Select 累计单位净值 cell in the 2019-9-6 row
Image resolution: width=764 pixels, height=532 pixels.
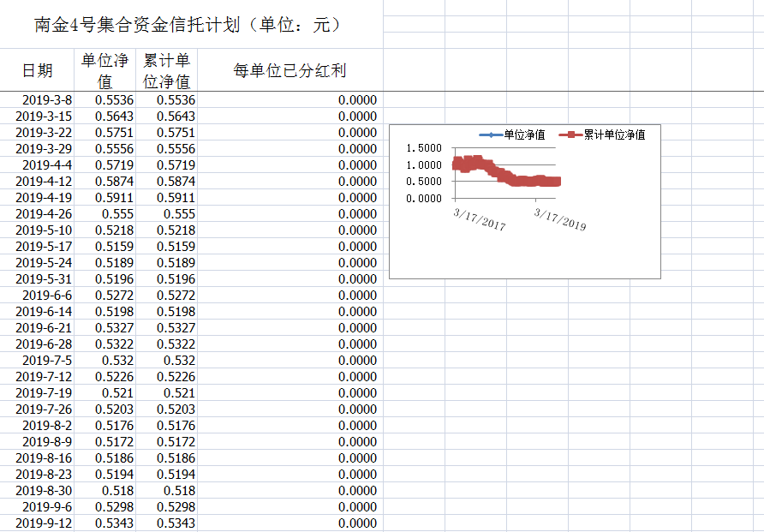[166, 506]
